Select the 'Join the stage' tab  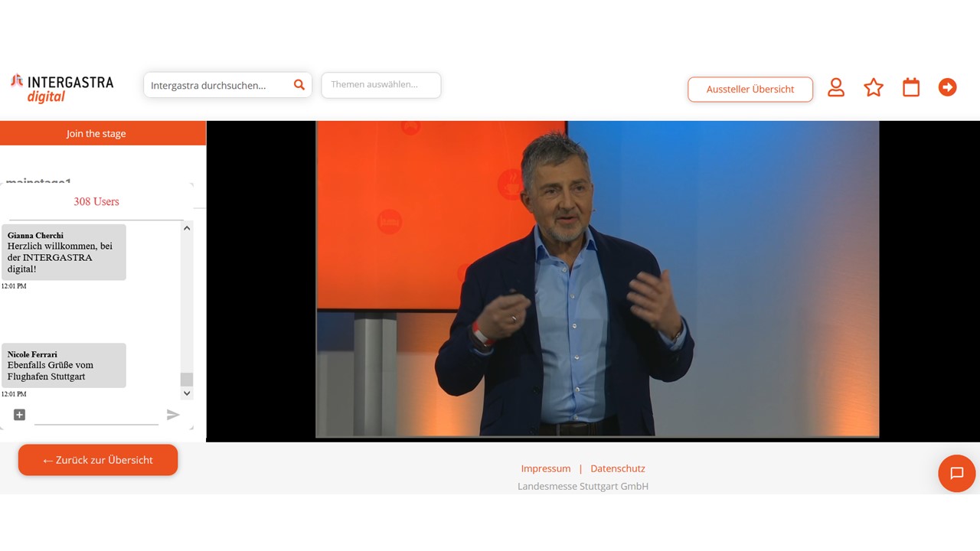pos(96,133)
